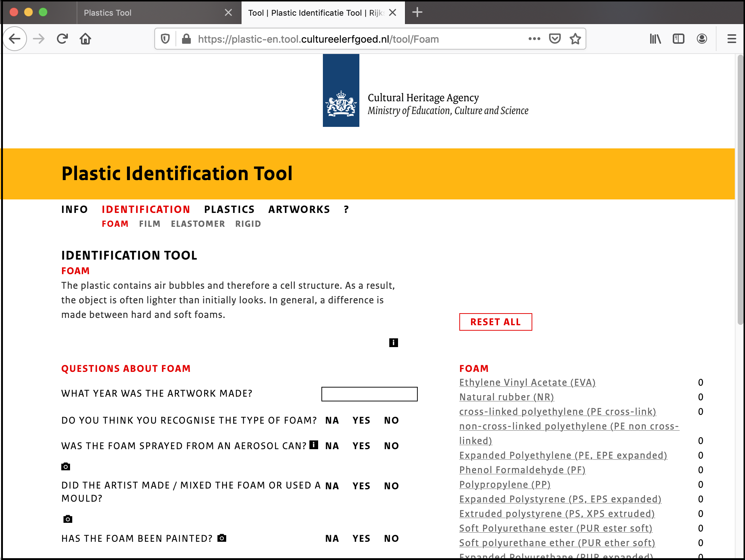Click the info icon next to aerosol question
The height and width of the screenshot is (560, 745).
pyautogui.click(x=314, y=445)
